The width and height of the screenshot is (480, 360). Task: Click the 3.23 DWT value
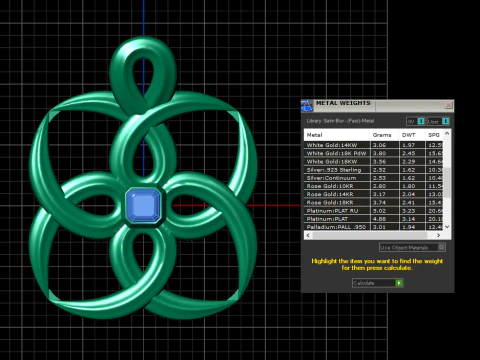click(408, 211)
